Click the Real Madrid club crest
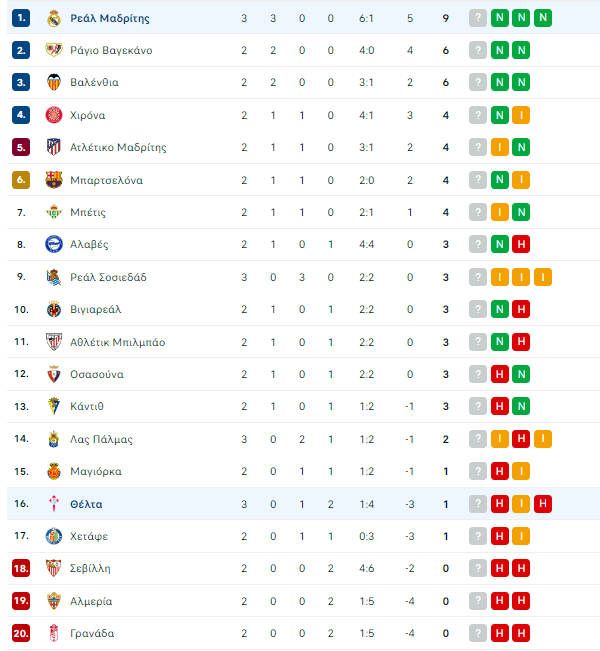 point(54,18)
